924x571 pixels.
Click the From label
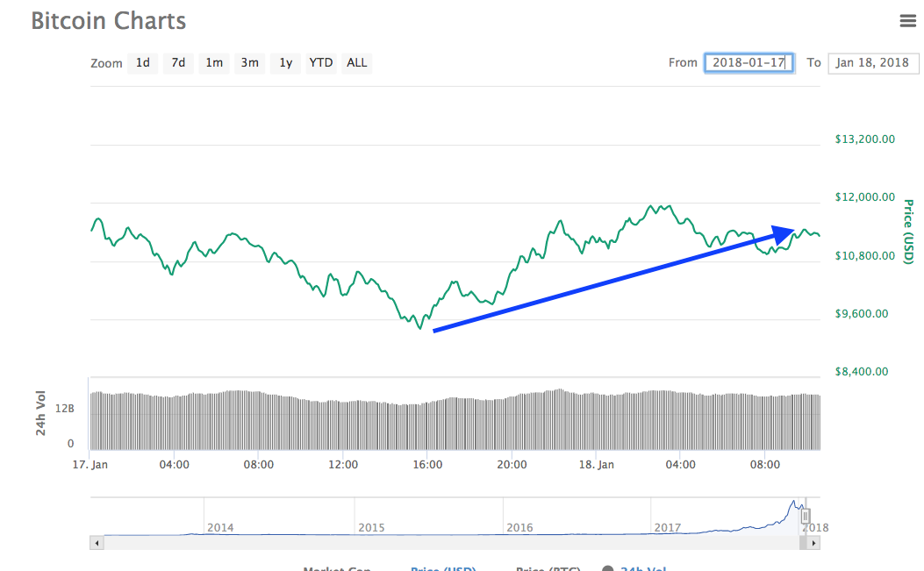[x=683, y=62]
